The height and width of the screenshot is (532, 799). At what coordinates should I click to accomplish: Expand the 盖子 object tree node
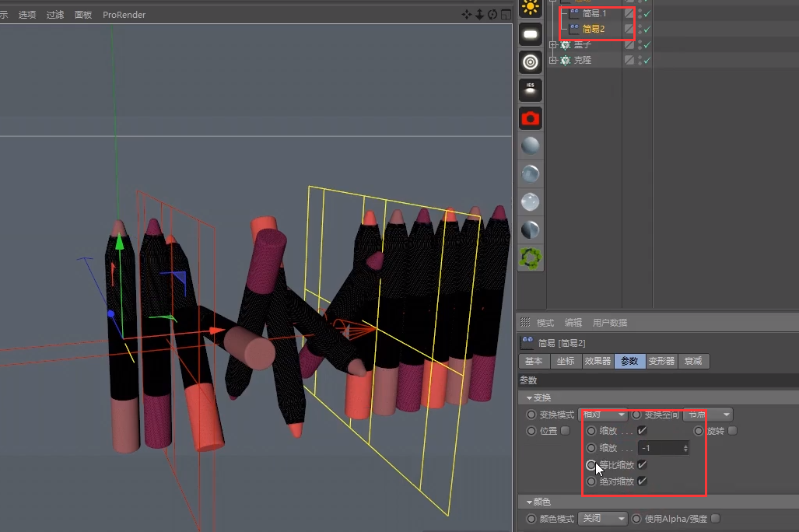[553, 45]
